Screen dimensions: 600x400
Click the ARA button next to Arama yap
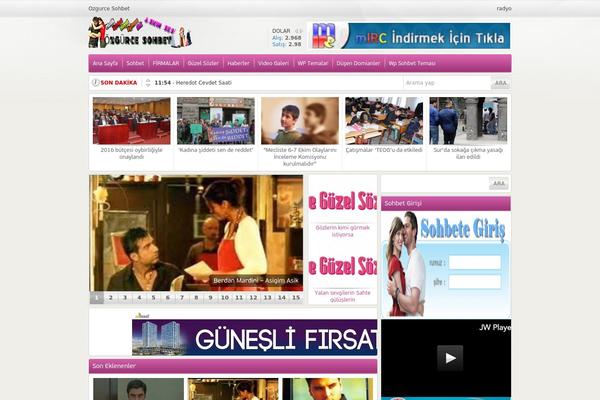click(x=500, y=83)
